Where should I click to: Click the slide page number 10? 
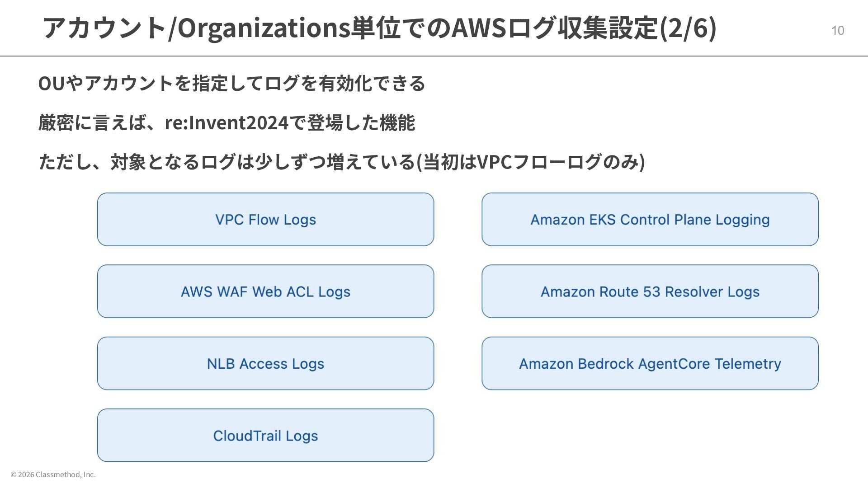838,30
